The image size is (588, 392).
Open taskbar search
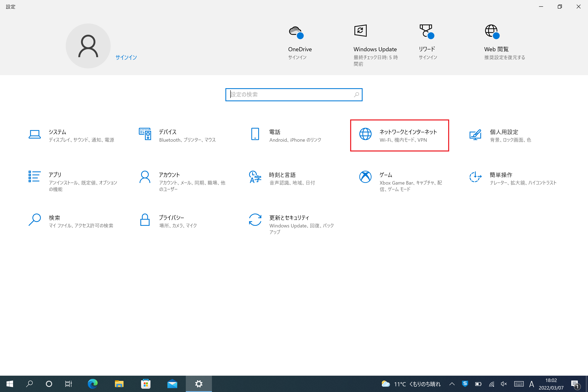29,384
